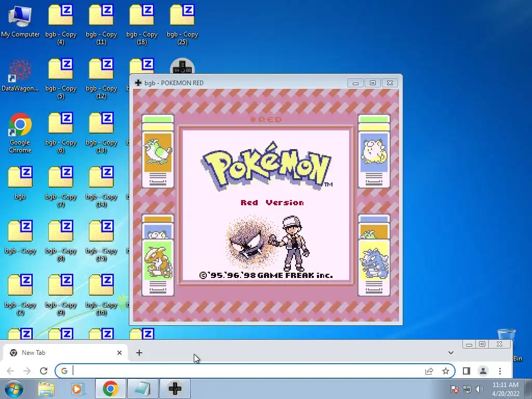532x399 pixels.
Task: Select the bgb - Copy (25) folder
Action: [x=182, y=24]
